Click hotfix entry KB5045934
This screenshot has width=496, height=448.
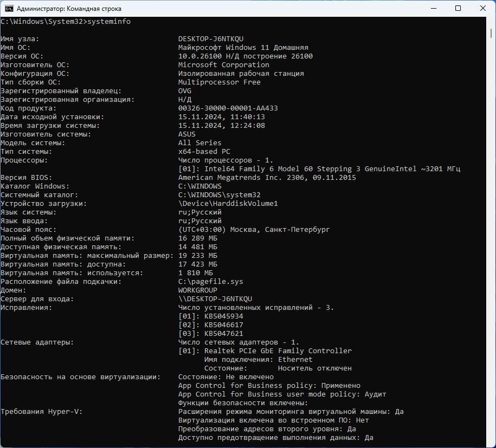click(224, 316)
